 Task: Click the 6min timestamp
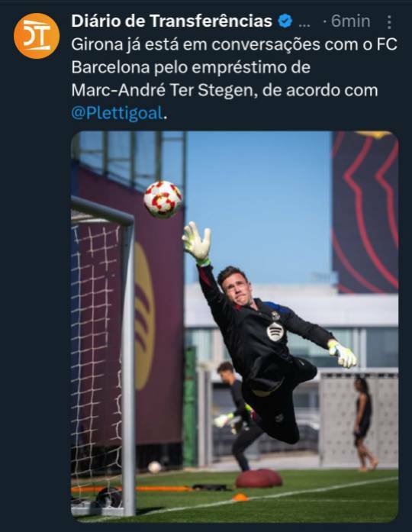tap(351, 21)
